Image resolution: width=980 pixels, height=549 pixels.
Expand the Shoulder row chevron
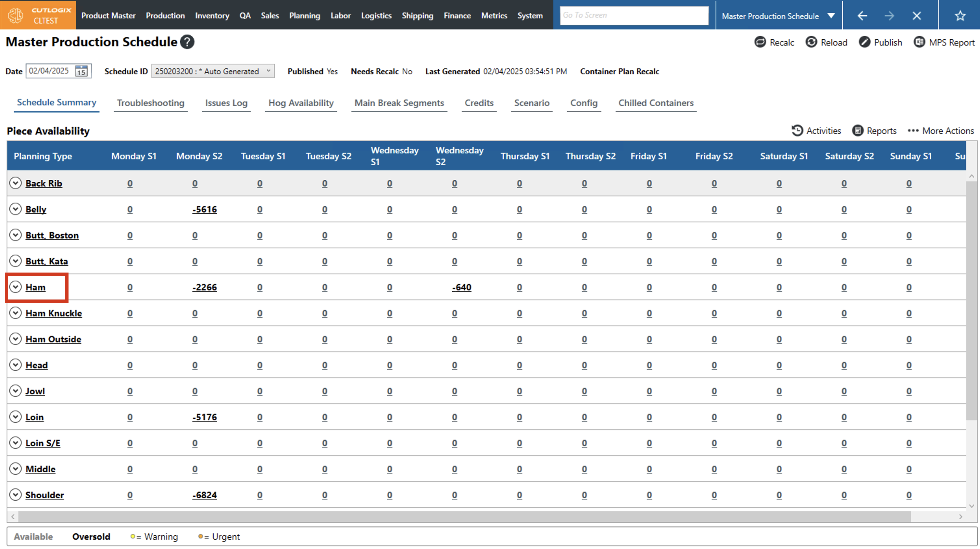(x=15, y=494)
